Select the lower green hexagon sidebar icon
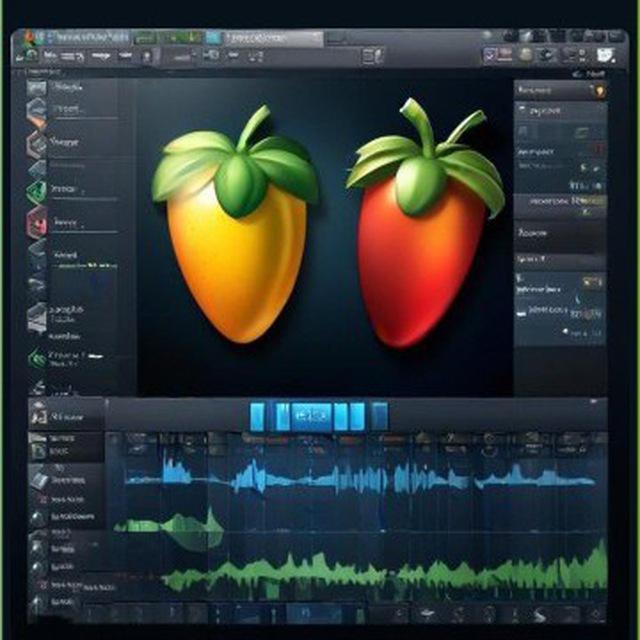Image resolution: width=640 pixels, height=640 pixels. click(38, 358)
